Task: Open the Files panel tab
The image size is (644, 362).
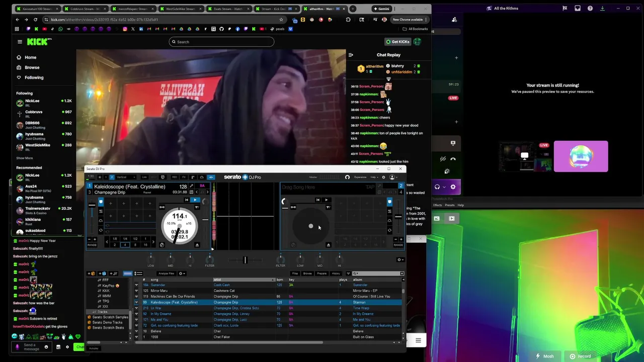Action: coord(295,274)
